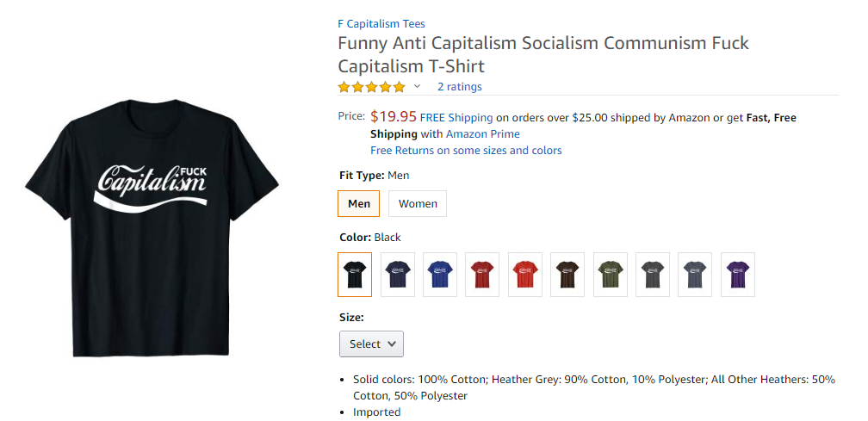
Task: Choose the purple shirt swatch
Action: click(x=738, y=275)
